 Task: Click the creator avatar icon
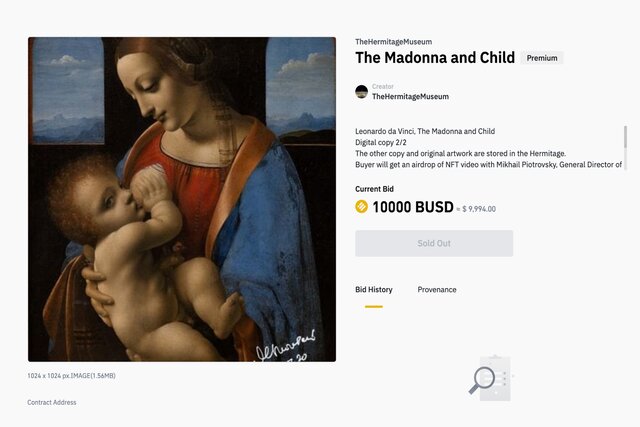[362, 92]
